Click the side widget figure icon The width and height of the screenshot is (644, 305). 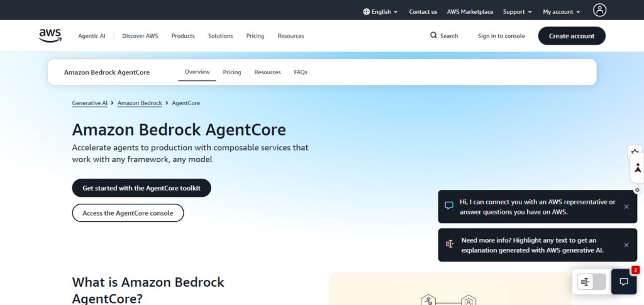638,168
